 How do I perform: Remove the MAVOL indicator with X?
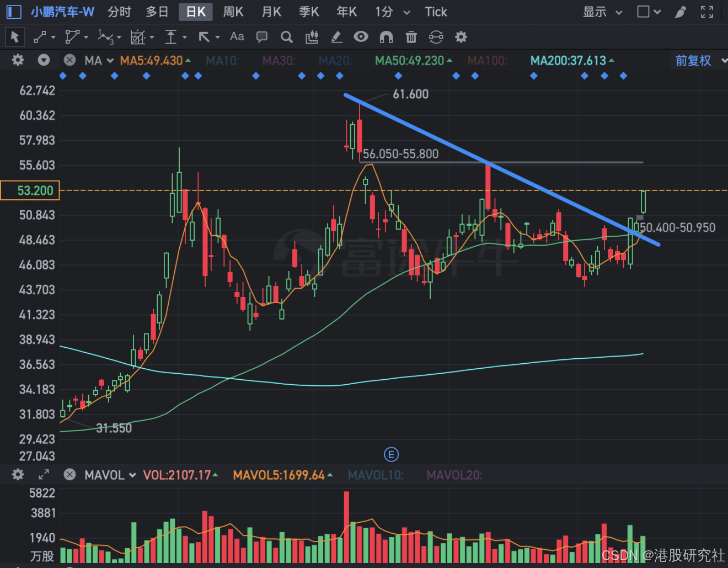coord(69,474)
